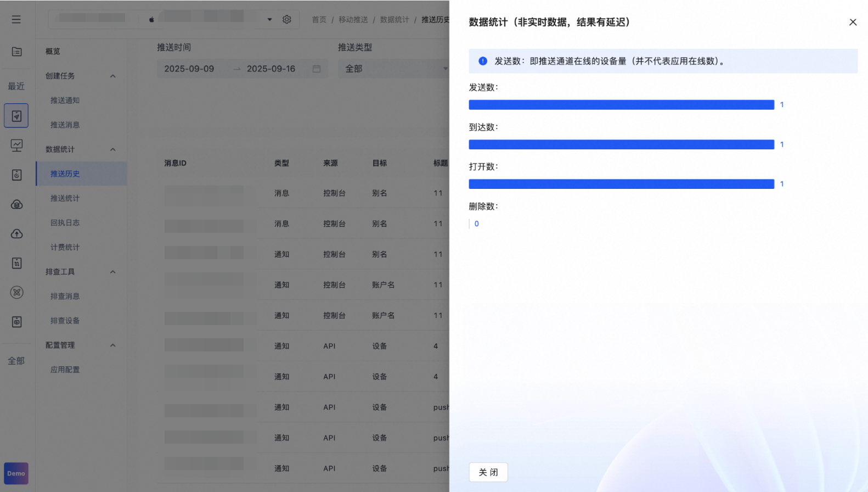Click the 打开数 progress bar
This screenshot has height=492, width=868.
621,184
